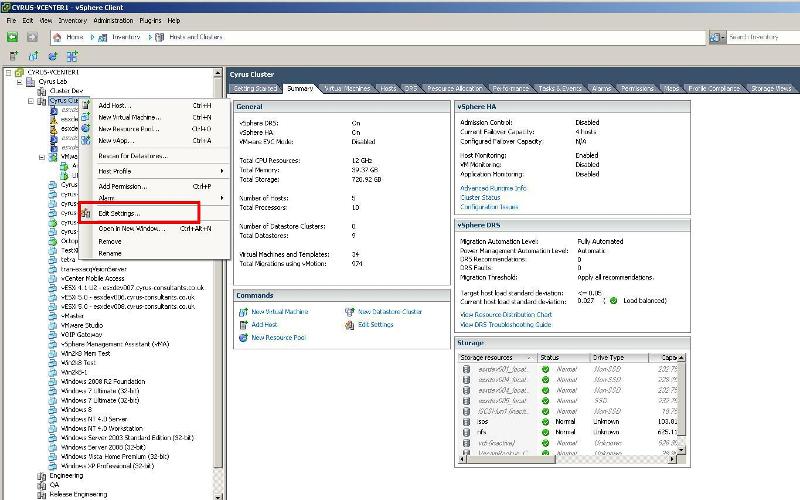Viewport: 800px width, 500px height.
Task: Open the File menu
Action: click(11, 21)
